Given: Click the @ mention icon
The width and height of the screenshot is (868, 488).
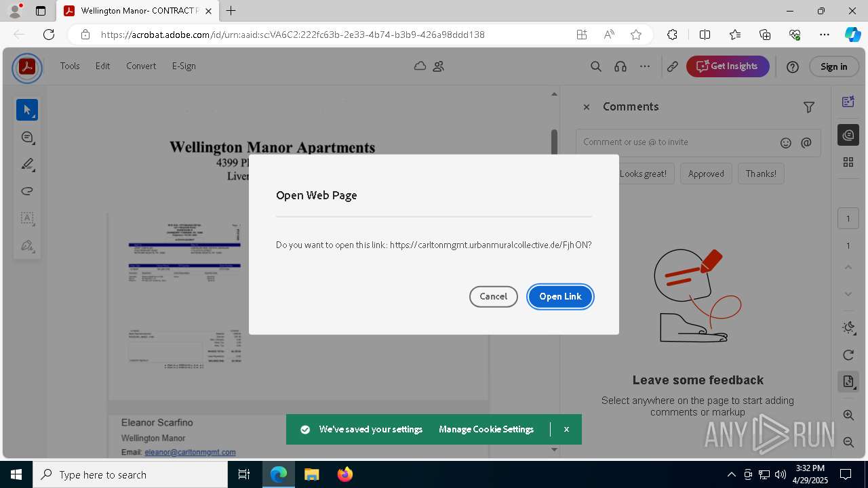Looking at the screenshot, I should tap(806, 142).
